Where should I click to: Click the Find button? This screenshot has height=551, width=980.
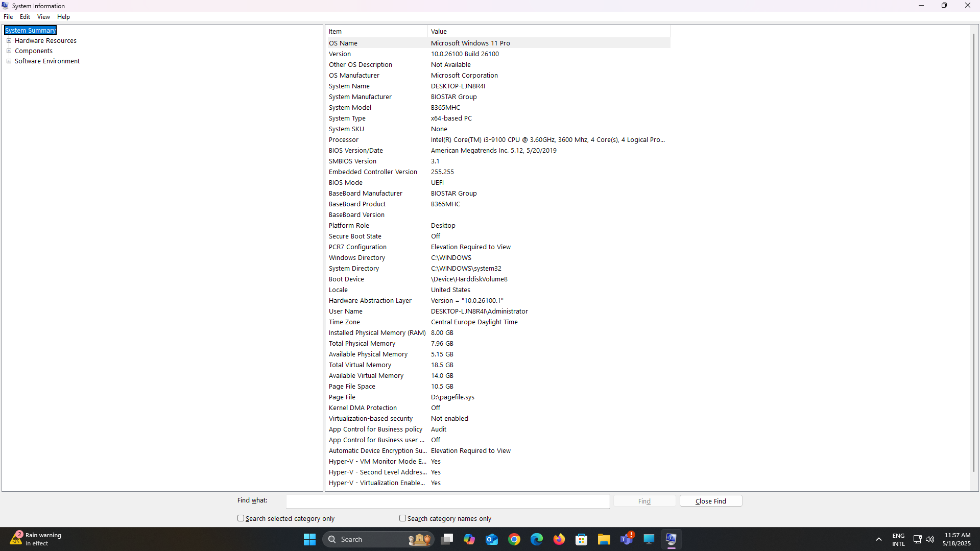coord(644,501)
